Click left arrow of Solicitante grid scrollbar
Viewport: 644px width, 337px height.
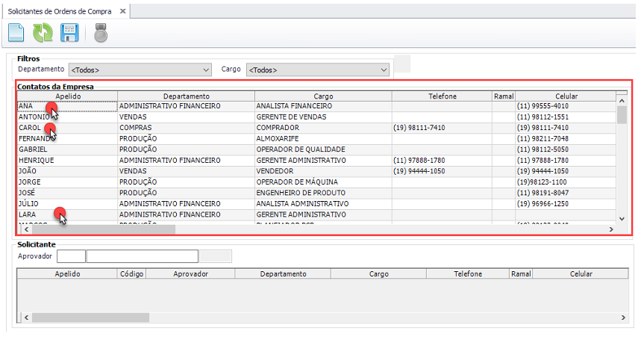tap(26, 318)
